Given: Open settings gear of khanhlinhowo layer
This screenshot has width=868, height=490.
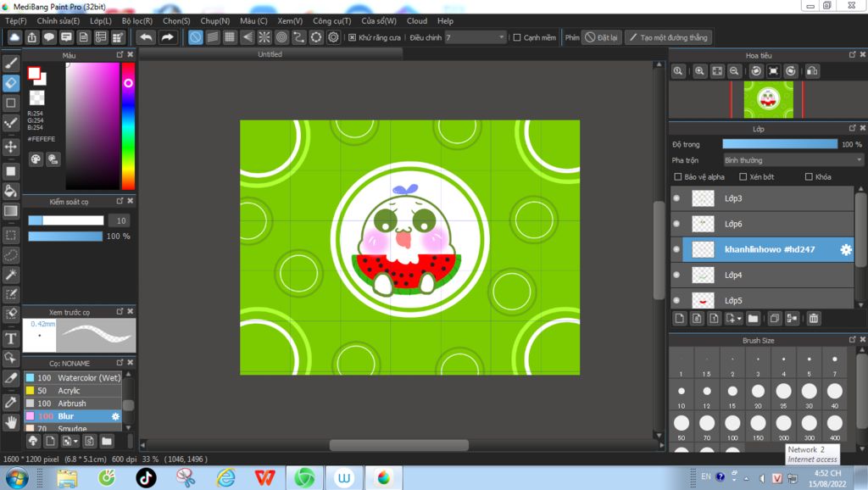Looking at the screenshot, I should coord(846,250).
